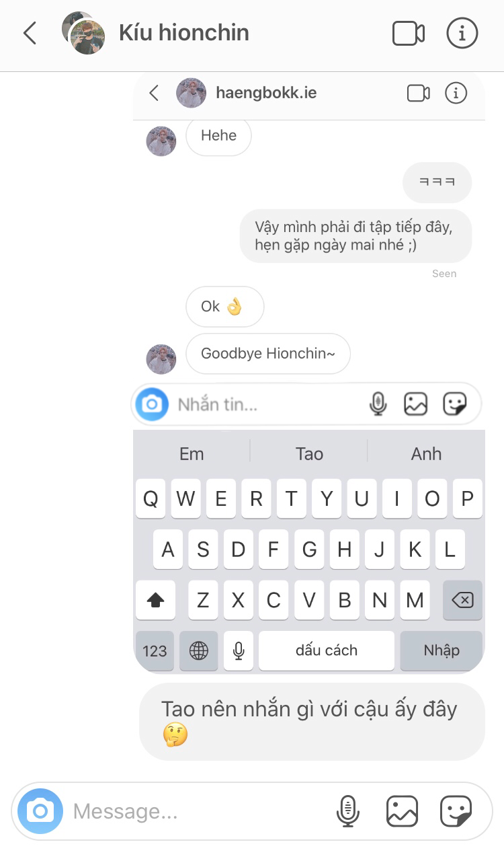Tap the Kíu hionchin conversation title
Image resolution: width=504 pixels, height=865 pixels.
(x=184, y=33)
